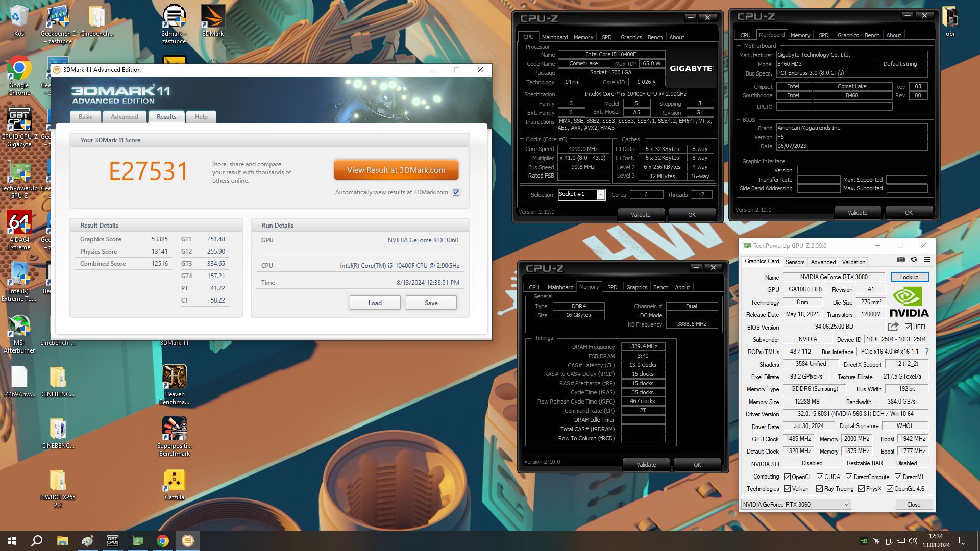Click the volume icon in the system tray

[913, 541]
